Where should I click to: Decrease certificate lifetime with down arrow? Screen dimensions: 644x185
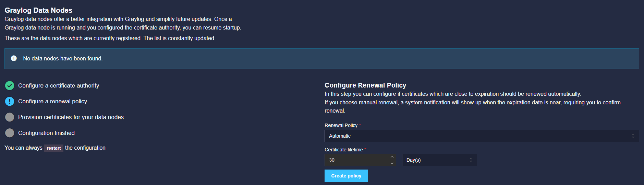pos(392,163)
